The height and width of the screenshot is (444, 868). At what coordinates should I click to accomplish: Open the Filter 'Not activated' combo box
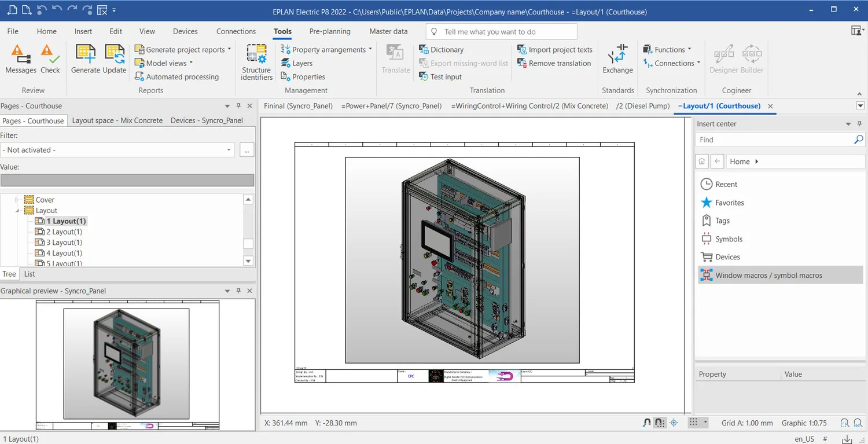[117, 150]
